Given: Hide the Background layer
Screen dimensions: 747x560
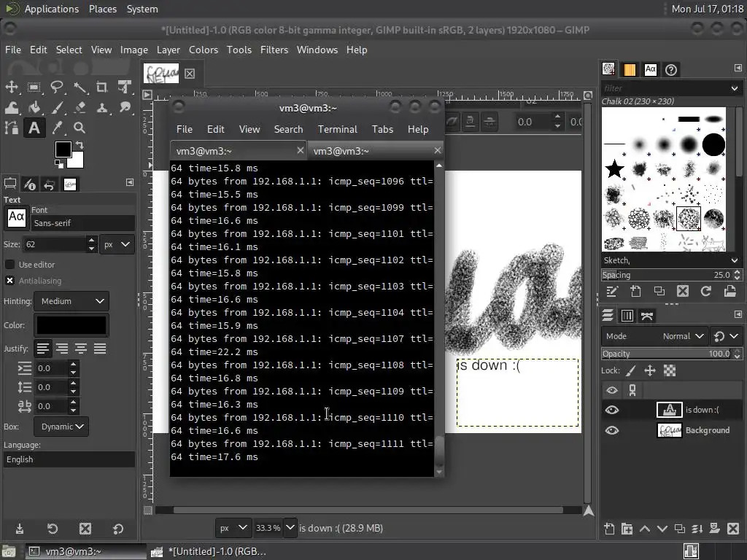Looking at the screenshot, I should pyautogui.click(x=612, y=430).
